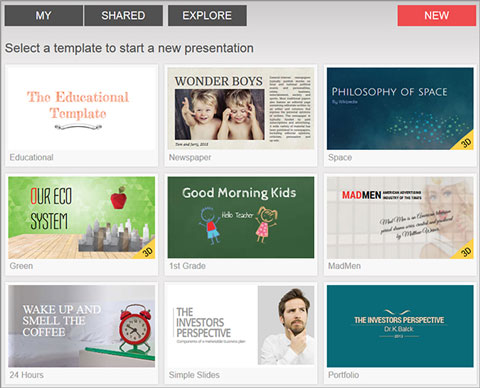The width and height of the screenshot is (480, 388).
Task: Click the red NEW button
Action: (x=437, y=15)
